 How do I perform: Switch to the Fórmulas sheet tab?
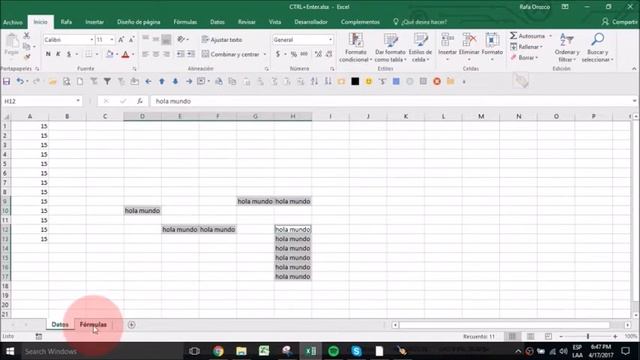tap(93, 324)
